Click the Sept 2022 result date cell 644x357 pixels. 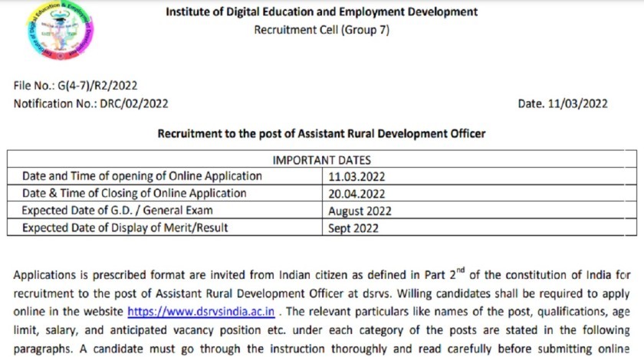click(x=353, y=228)
